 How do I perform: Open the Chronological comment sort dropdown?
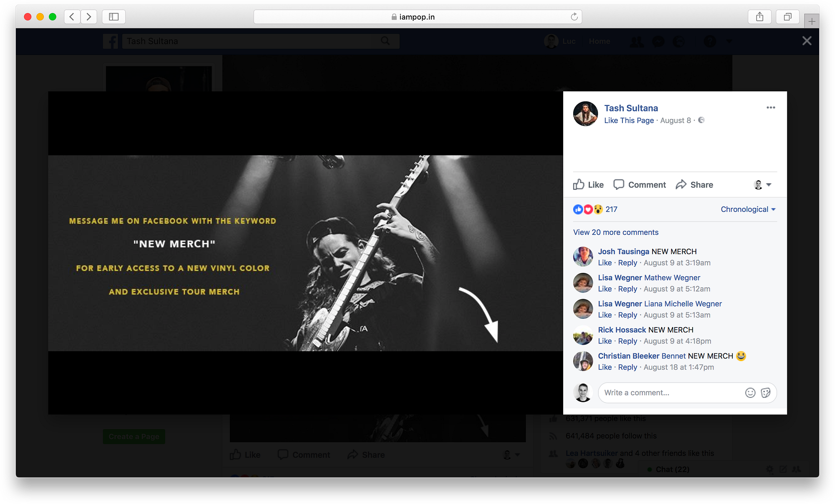point(748,209)
